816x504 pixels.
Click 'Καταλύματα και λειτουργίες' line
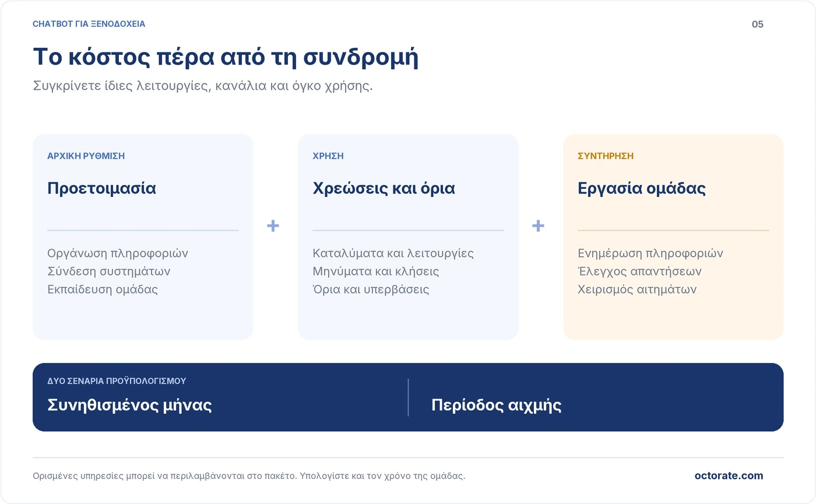(393, 253)
